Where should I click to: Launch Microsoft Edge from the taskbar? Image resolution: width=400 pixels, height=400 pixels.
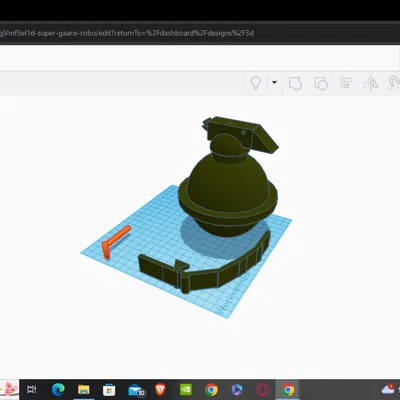(x=58, y=389)
